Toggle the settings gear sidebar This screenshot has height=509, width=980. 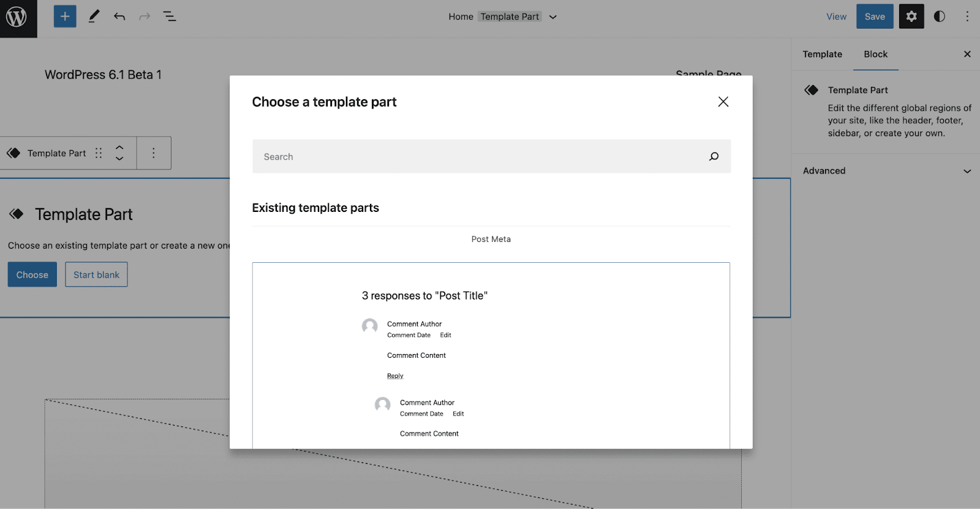[911, 17]
